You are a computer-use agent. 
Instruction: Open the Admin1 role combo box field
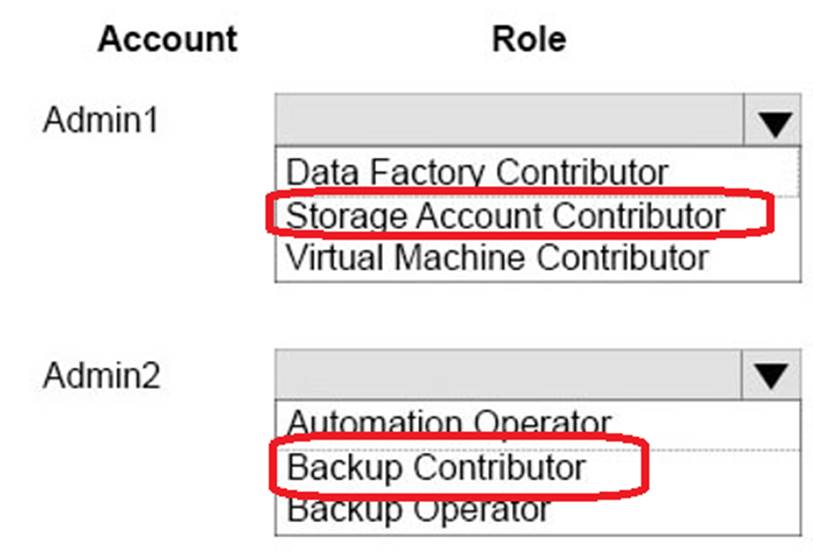point(510,122)
